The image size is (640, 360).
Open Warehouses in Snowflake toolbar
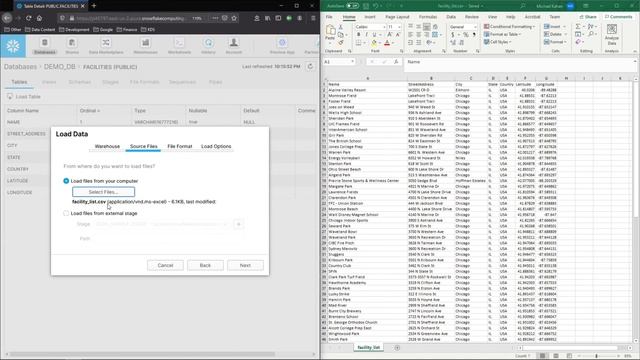[145, 46]
